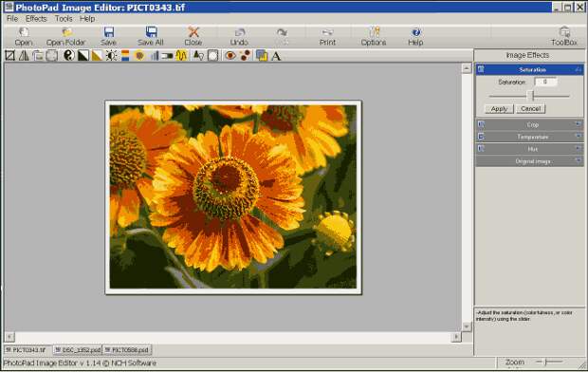Click the Undo toolbar button
Viewport: 588px width, 372px height.
[239, 36]
